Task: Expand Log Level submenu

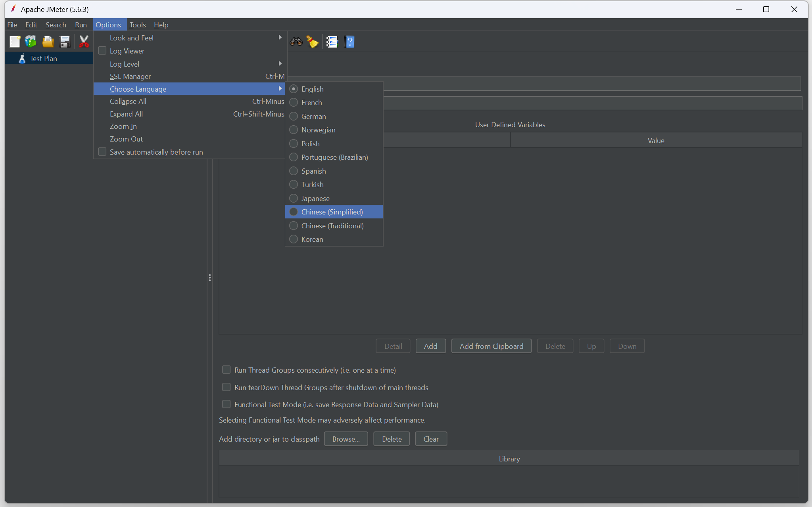Action: click(190, 64)
